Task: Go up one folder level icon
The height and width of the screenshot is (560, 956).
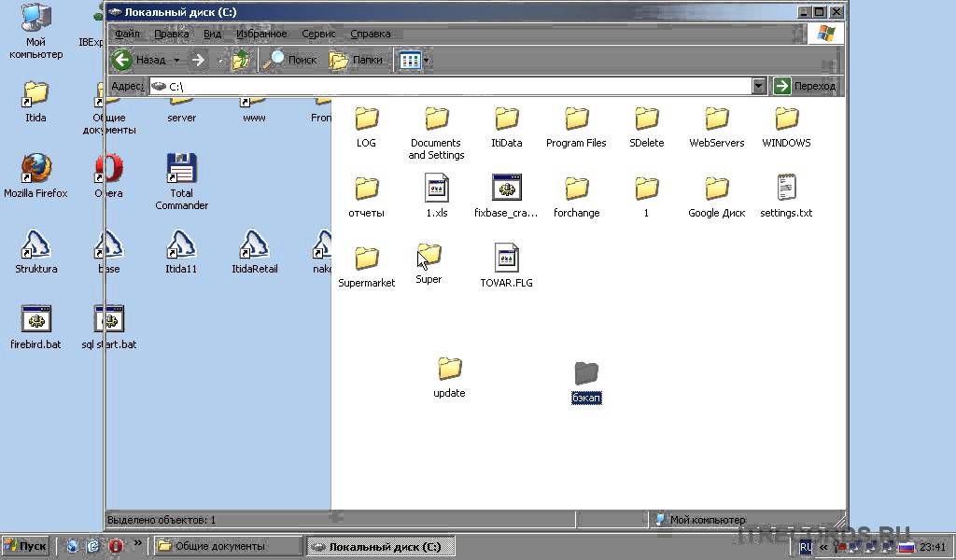Action: pos(242,60)
